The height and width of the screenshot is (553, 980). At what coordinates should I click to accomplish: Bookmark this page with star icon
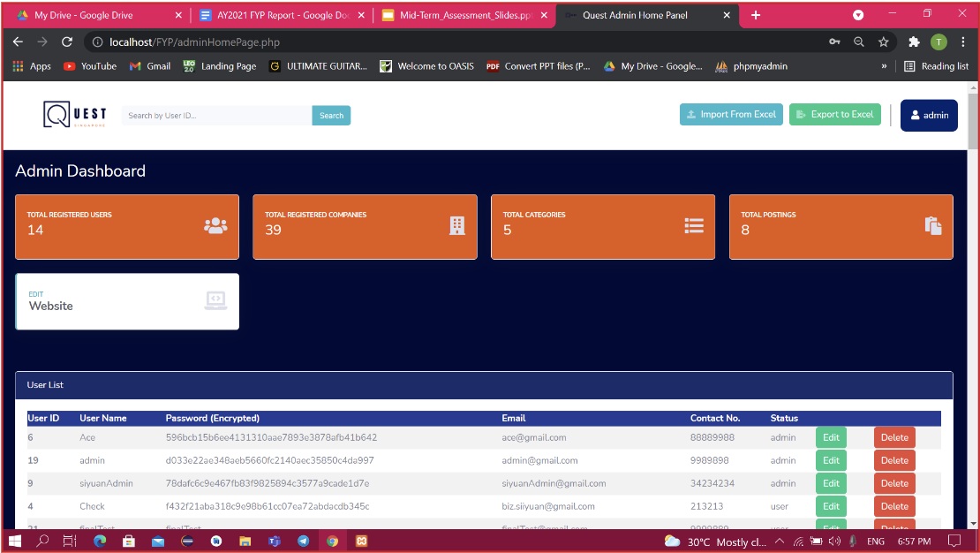[883, 42]
